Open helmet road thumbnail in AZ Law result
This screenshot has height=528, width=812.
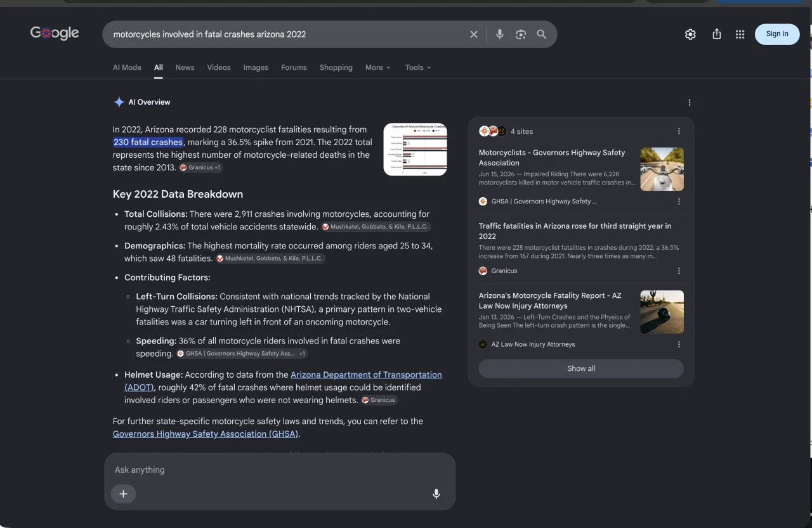(662, 312)
